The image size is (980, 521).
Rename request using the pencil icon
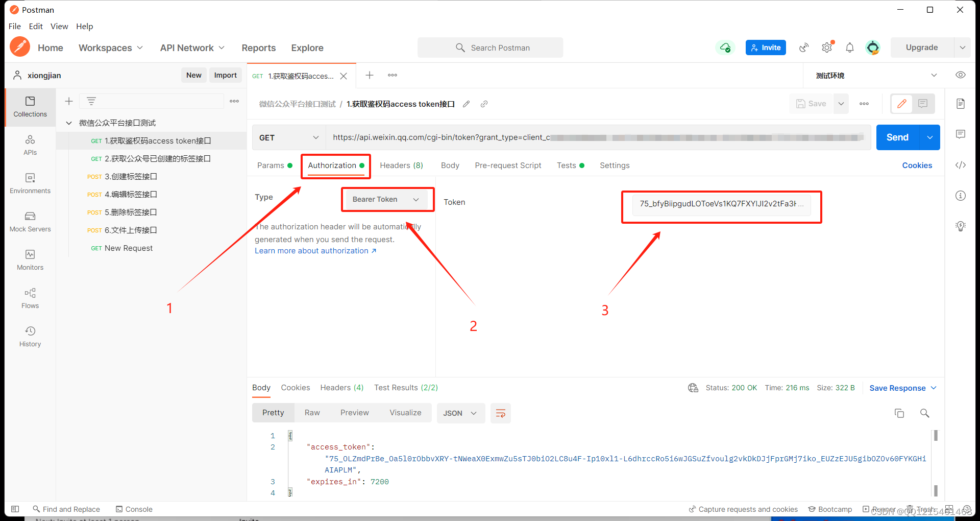pyautogui.click(x=466, y=104)
